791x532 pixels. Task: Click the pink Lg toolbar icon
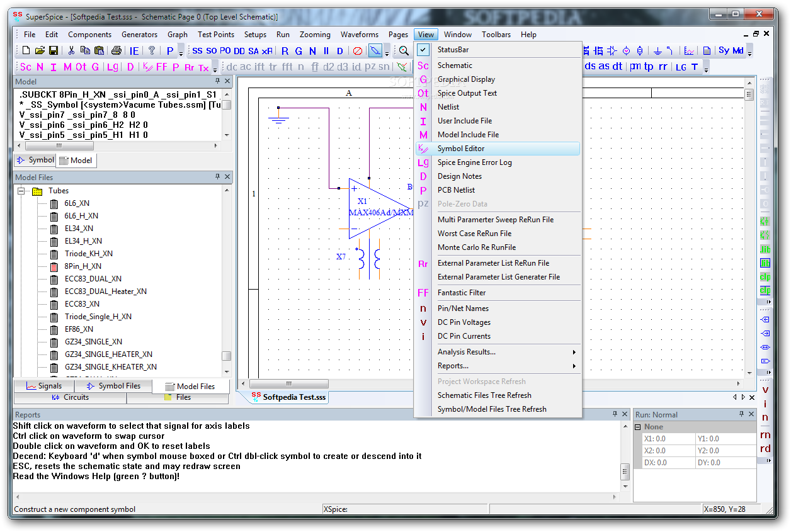click(112, 67)
